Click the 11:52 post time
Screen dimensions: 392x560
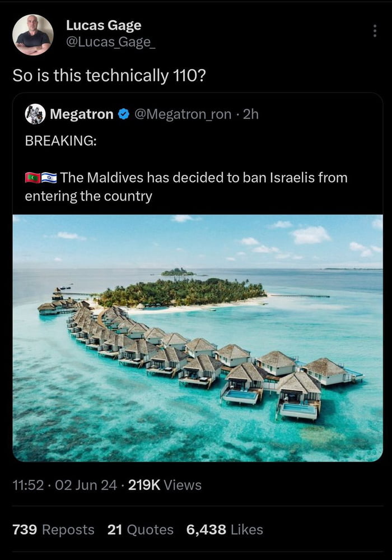[27, 485]
